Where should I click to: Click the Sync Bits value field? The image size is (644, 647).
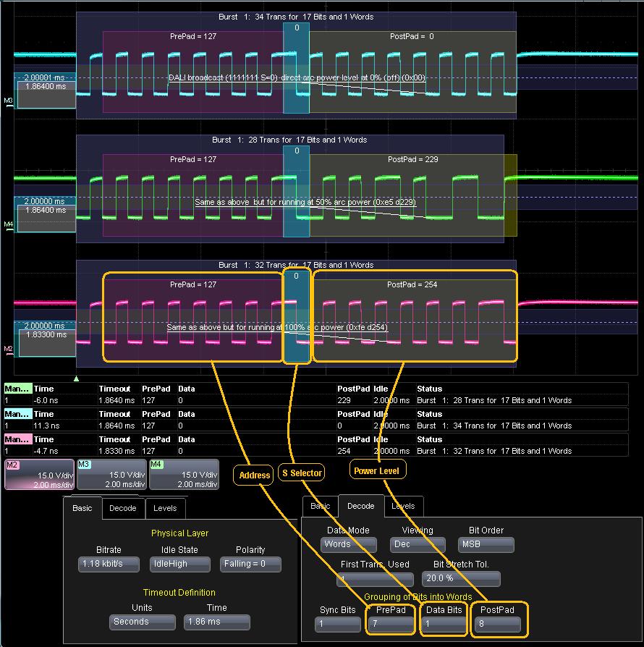(x=337, y=624)
